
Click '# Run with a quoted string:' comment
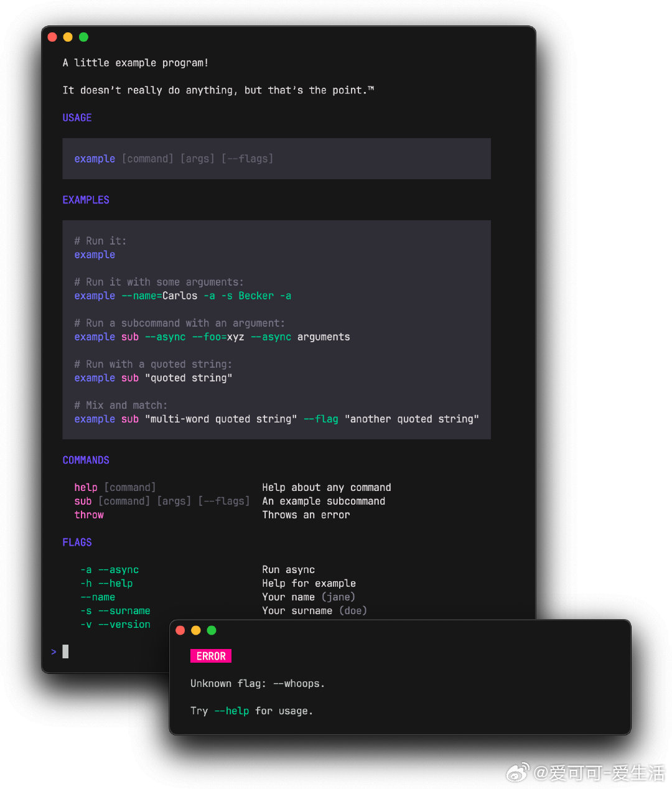(153, 364)
